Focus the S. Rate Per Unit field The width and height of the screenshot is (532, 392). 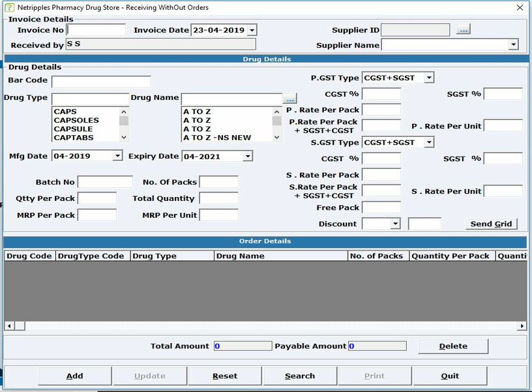[x=503, y=190]
